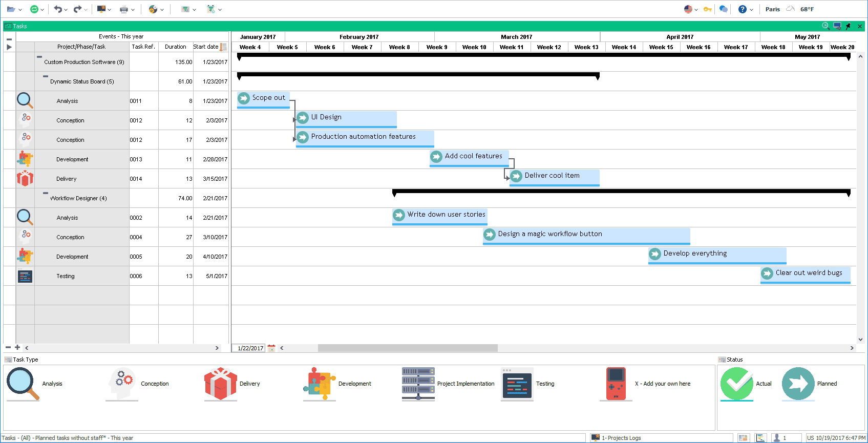Click the green refresh icon
The width and height of the screenshot is (868, 443).
[34, 9]
